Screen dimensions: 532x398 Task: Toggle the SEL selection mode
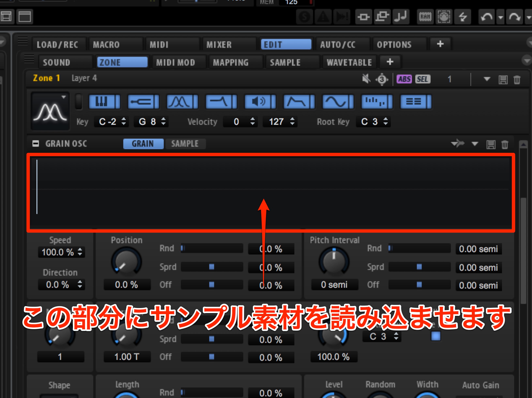click(423, 79)
